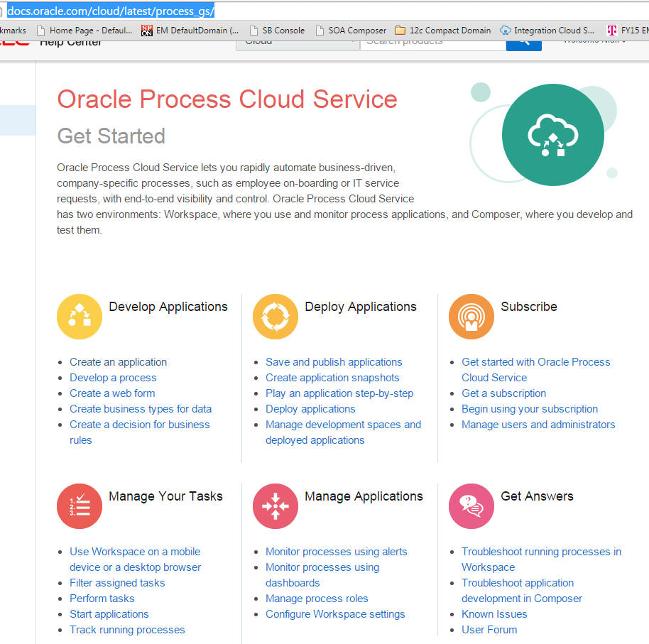Open the Integration Cloud S... bookmark
Viewport: 649px width, 644px height.
(x=547, y=31)
